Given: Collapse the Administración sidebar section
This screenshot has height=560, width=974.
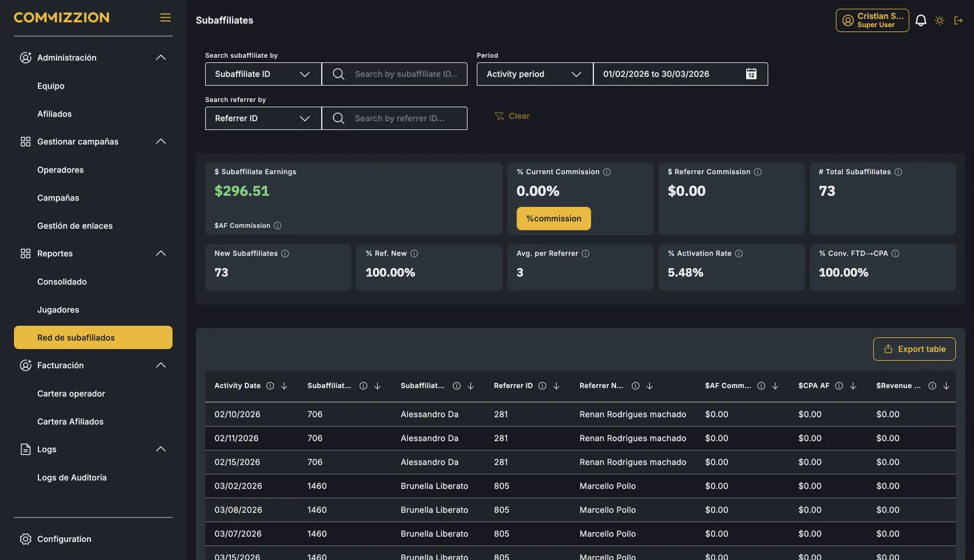Looking at the screenshot, I should [x=161, y=58].
